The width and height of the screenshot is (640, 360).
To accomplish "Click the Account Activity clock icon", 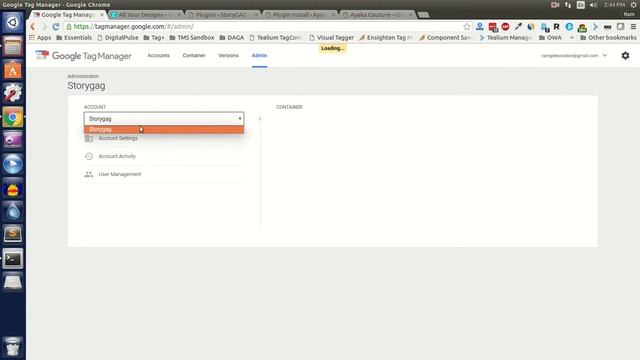I will click(89, 156).
